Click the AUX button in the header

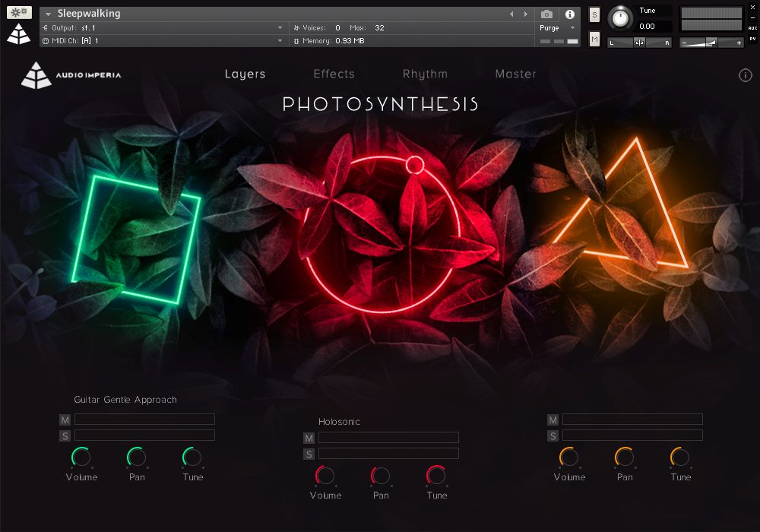pyautogui.click(x=752, y=28)
